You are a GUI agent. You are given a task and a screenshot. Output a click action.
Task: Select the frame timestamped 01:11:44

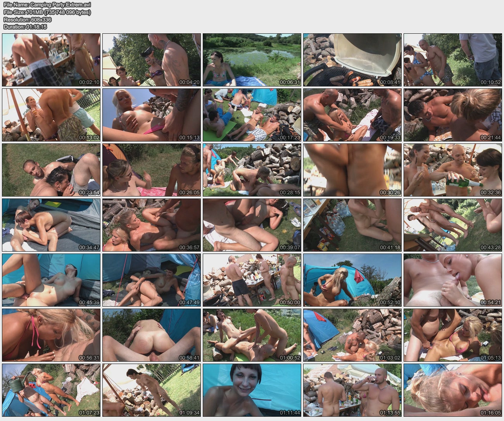pyautogui.click(x=252, y=390)
